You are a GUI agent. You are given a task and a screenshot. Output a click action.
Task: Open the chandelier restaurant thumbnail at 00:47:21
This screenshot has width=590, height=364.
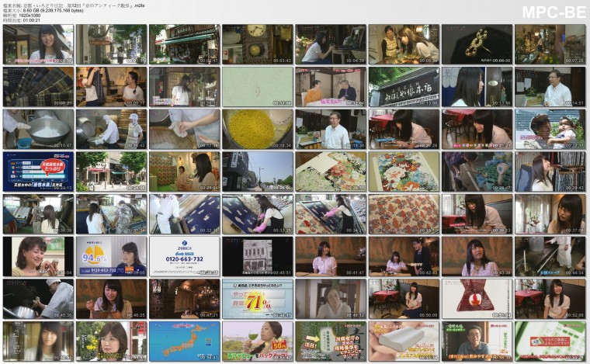(x=185, y=300)
